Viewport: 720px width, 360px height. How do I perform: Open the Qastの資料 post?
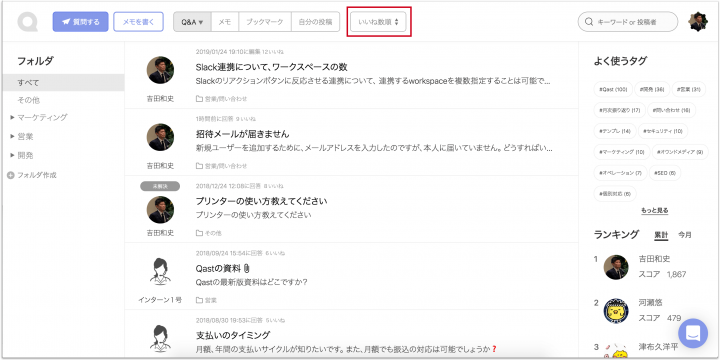(x=218, y=268)
